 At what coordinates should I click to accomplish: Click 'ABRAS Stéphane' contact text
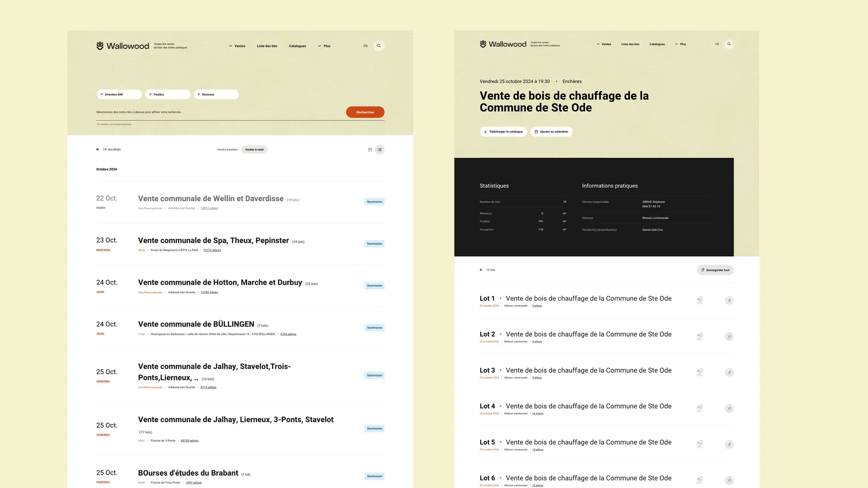pyautogui.click(x=653, y=202)
